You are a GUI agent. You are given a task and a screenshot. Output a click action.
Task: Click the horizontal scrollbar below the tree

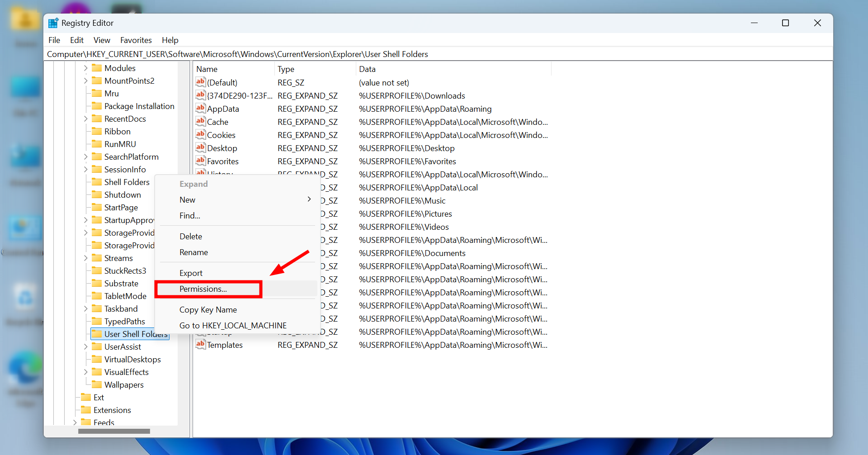pyautogui.click(x=114, y=431)
